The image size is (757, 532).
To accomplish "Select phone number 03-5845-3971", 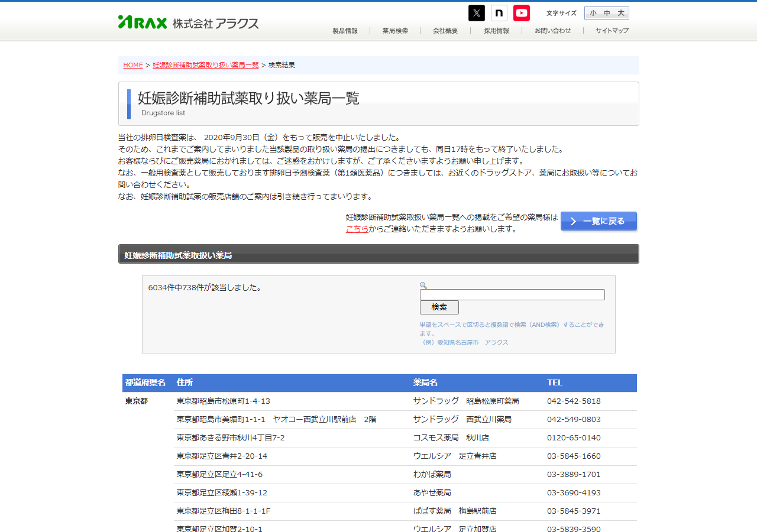I will pyautogui.click(x=574, y=511).
